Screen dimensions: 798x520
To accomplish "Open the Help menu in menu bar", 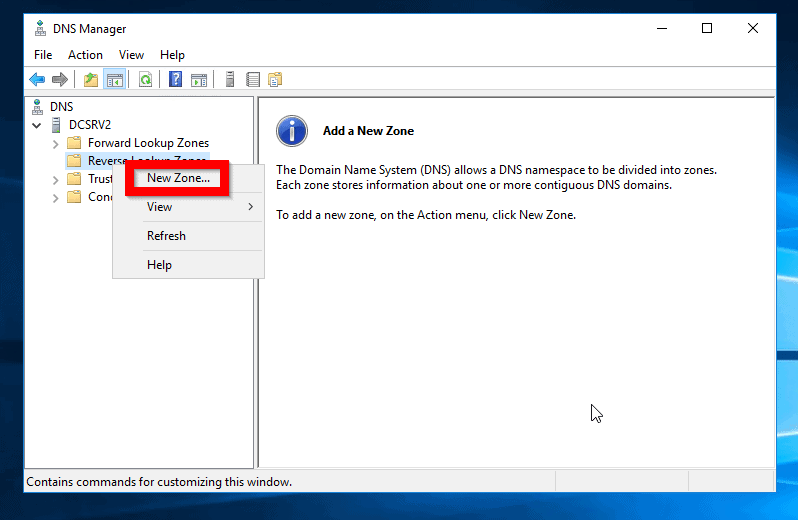I will [x=172, y=55].
